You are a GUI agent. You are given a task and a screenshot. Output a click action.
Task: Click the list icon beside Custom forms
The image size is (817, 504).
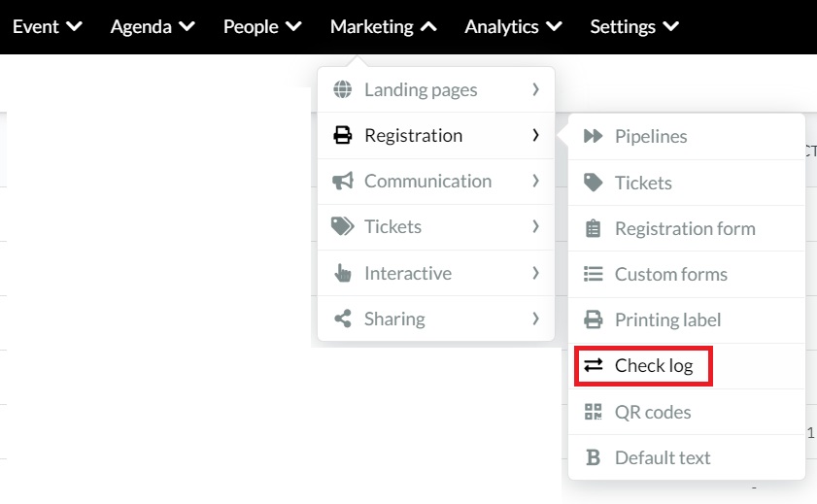click(593, 274)
